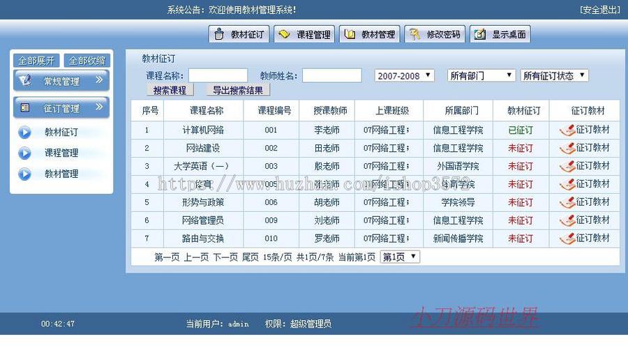The width and height of the screenshot is (628, 364).
Task: Click the 教师姓名 input field
Action: click(x=331, y=75)
